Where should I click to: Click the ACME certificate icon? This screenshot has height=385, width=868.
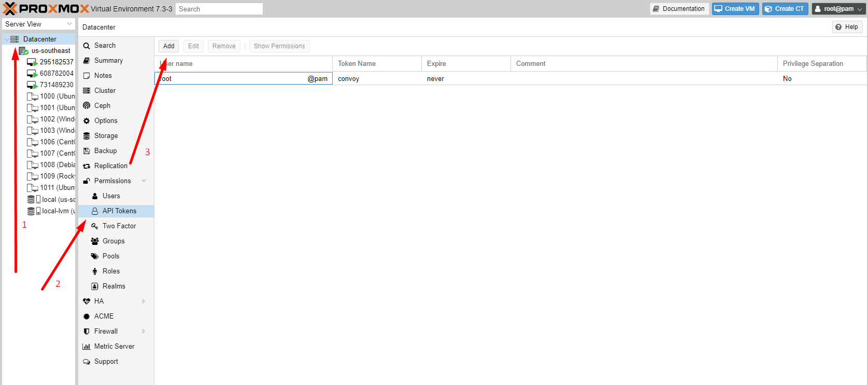pos(87,317)
